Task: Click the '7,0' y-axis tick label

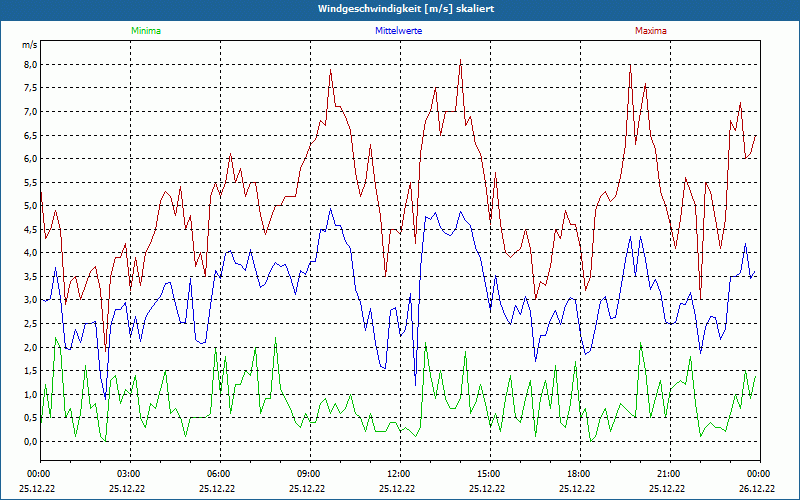Action: click(31, 111)
